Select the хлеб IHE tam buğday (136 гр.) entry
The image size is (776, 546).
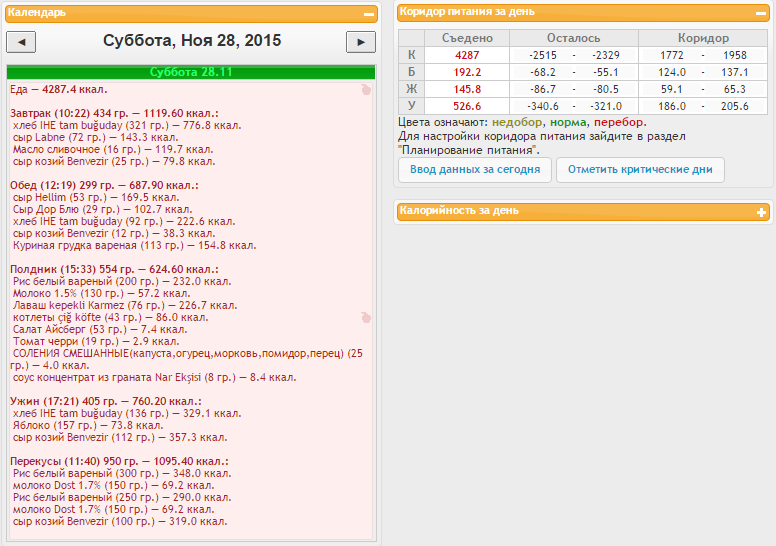pyautogui.click(x=127, y=413)
